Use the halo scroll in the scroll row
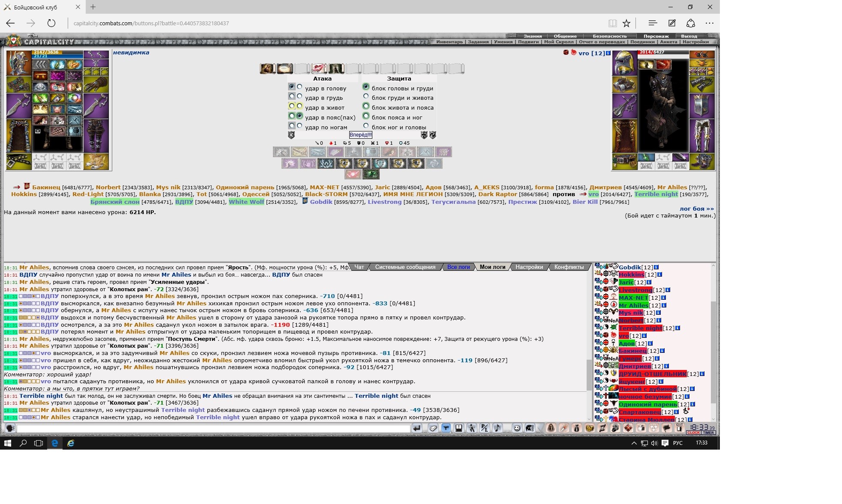This screenshot has width=842, height=504. (x=285, y=68)
